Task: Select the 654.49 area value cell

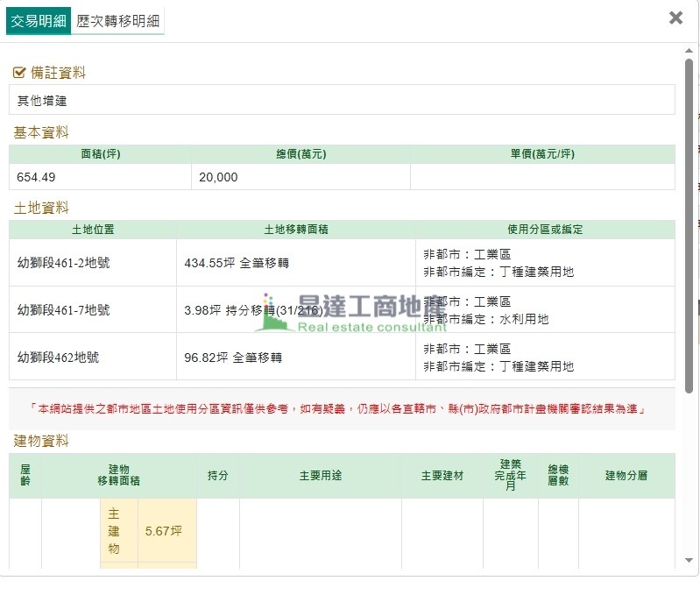Action: [x=100, y=177]
